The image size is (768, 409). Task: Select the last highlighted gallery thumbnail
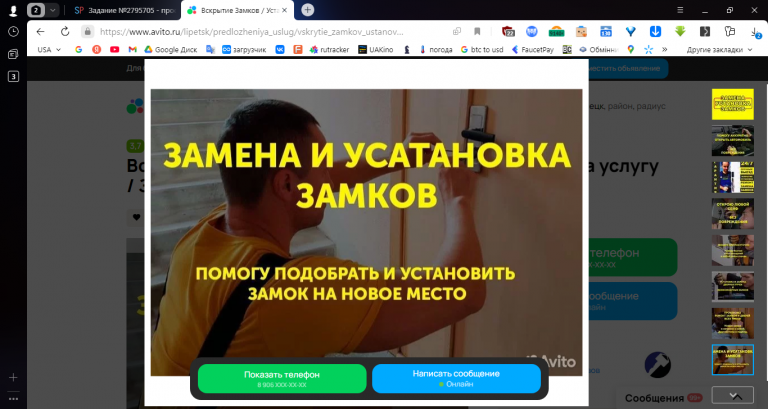(733, 360)
